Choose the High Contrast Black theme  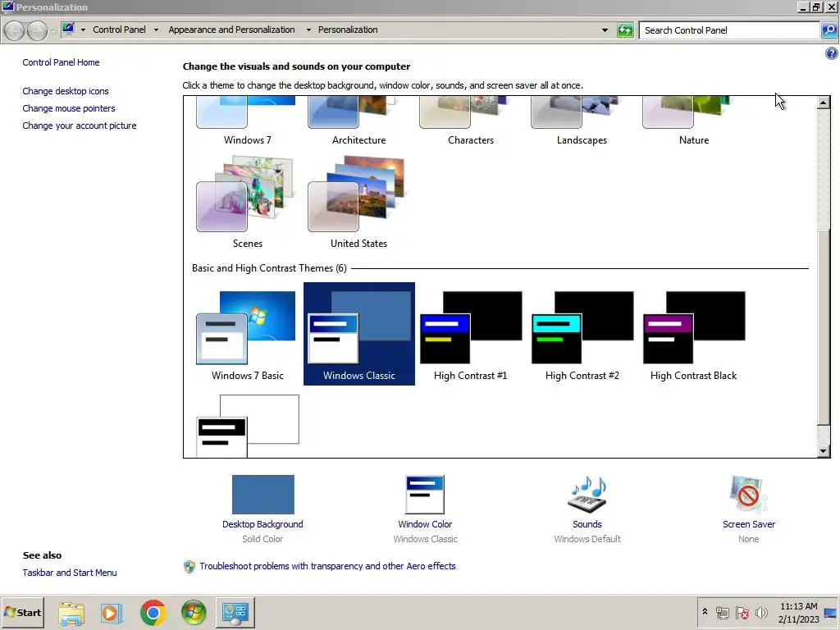point(693,334)
